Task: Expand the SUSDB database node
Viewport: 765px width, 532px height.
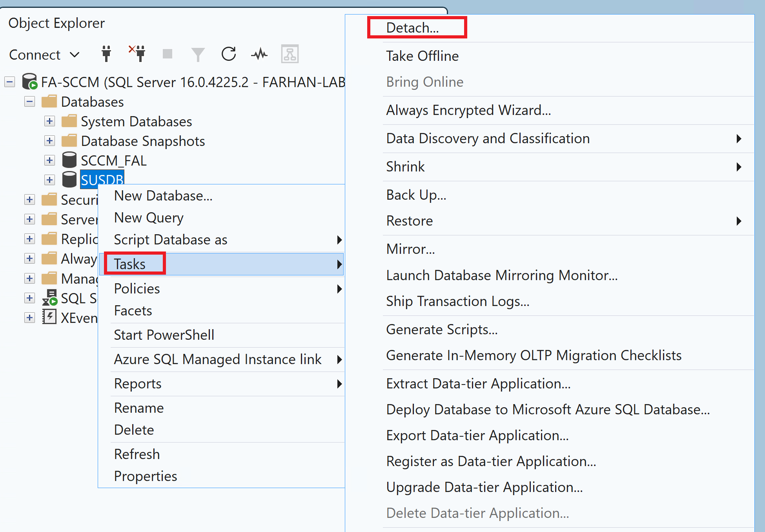Action: coord(49,180)
